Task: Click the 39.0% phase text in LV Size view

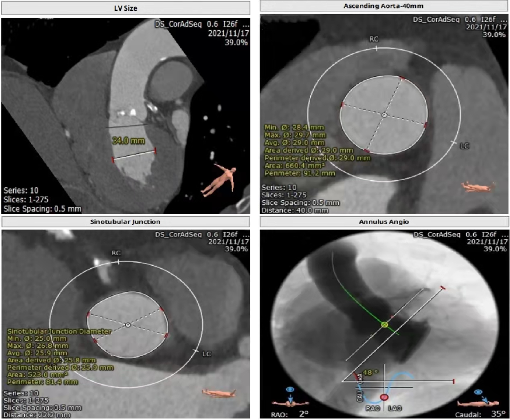Action: click(x=236, y=42)
